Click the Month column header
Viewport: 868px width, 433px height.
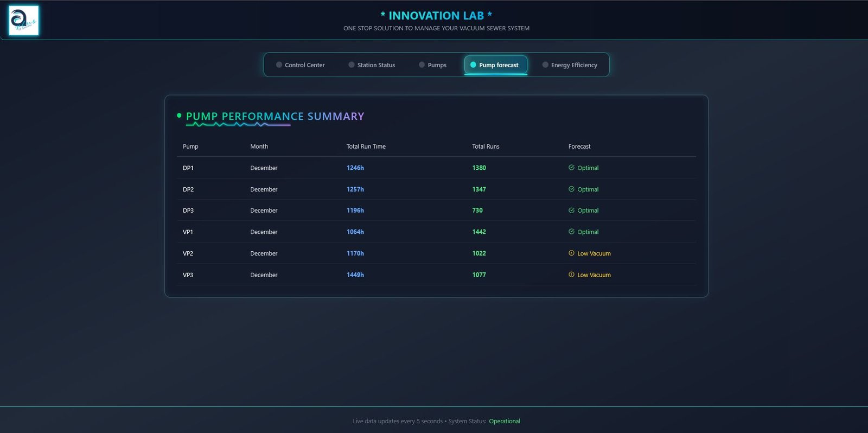259,147
